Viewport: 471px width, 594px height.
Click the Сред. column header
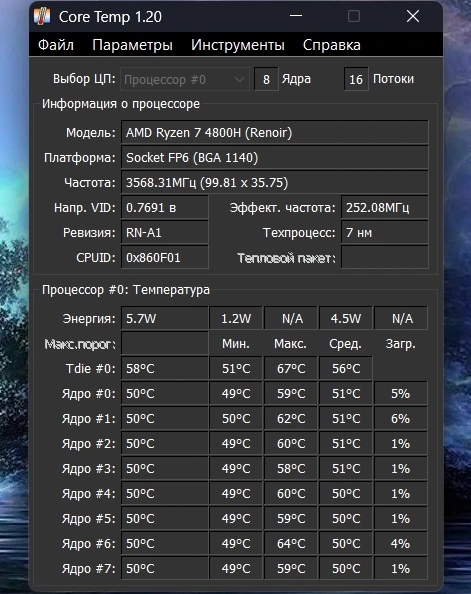point(345,344)
